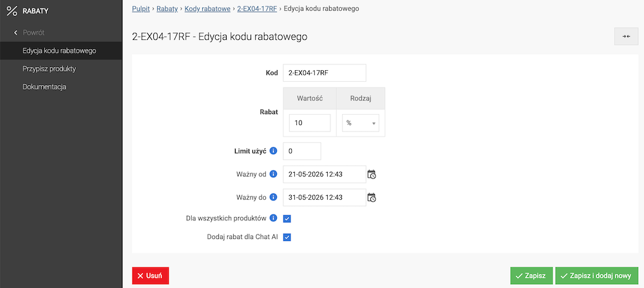Click info icon beside Dla wszystkich produktów

[273, 218]
